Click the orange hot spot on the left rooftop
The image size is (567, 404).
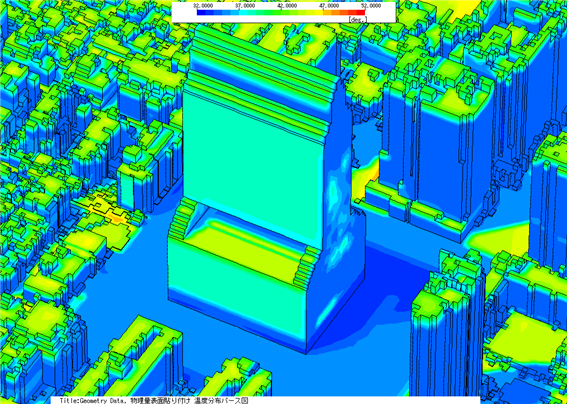pos(116,218)
